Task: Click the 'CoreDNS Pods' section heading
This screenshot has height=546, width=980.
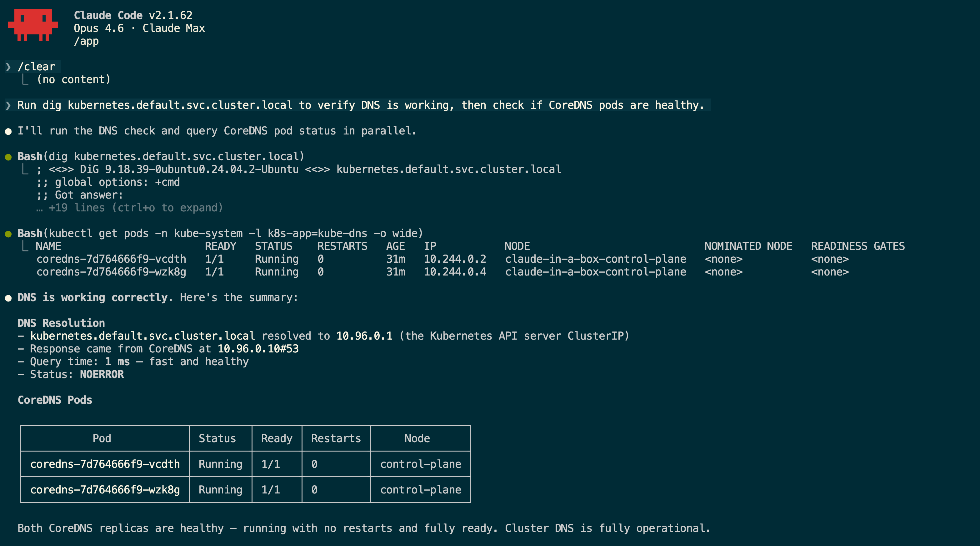Action: tap(55, 400)
